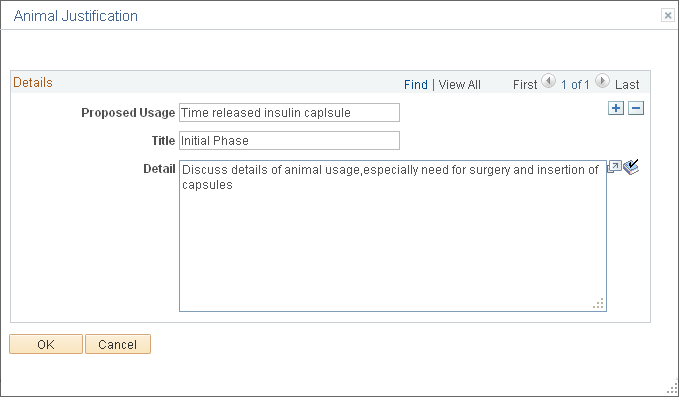Click the Details section header
The height and width of the screenshot is (397, 679).
coord(33,82)
